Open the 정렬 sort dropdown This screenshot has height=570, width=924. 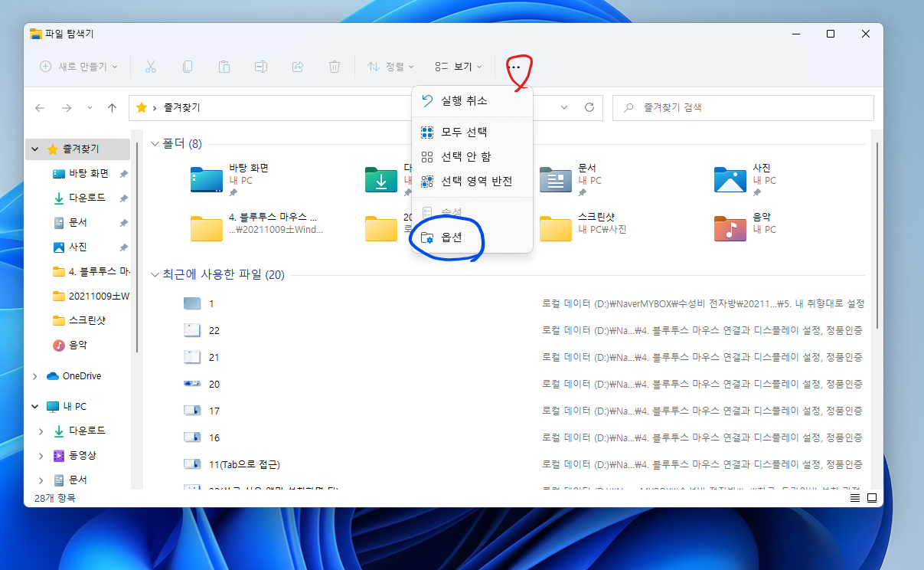coord(390,67)
